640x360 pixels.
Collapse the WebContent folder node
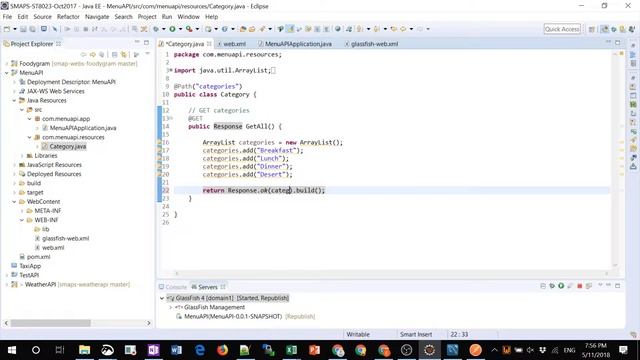(x=14, y=202)
